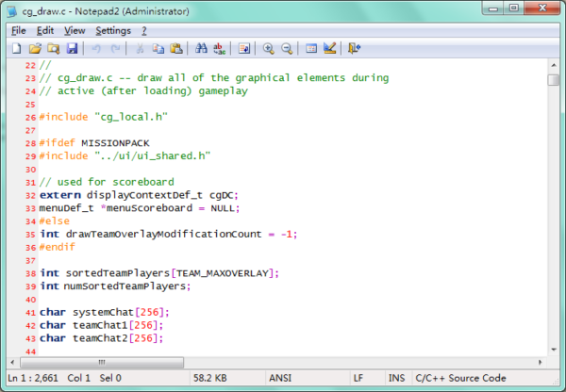
Task: Toggle word wrap toolbar icon
Action: pyautogui.click(x=244, y=48)
